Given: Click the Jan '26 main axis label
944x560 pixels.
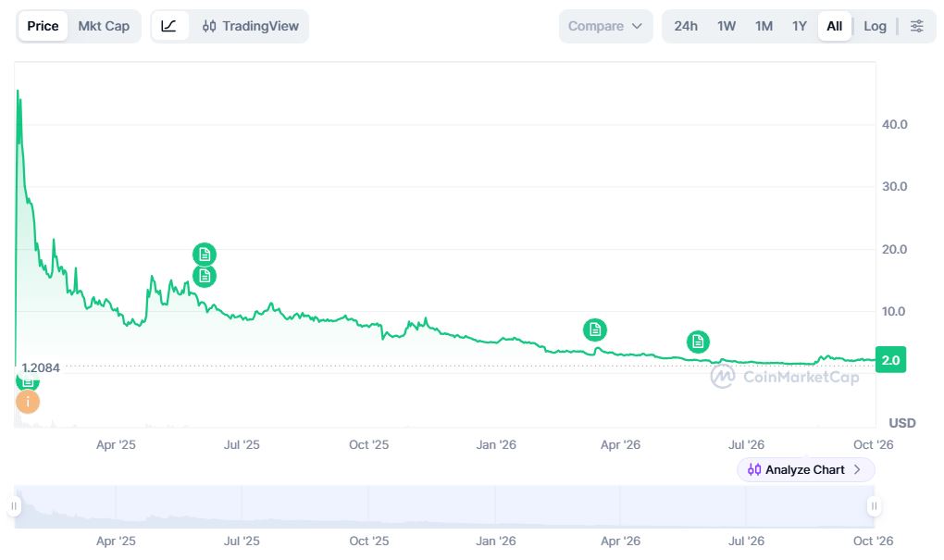Looking at the screenshot, I should coord(496,445).
